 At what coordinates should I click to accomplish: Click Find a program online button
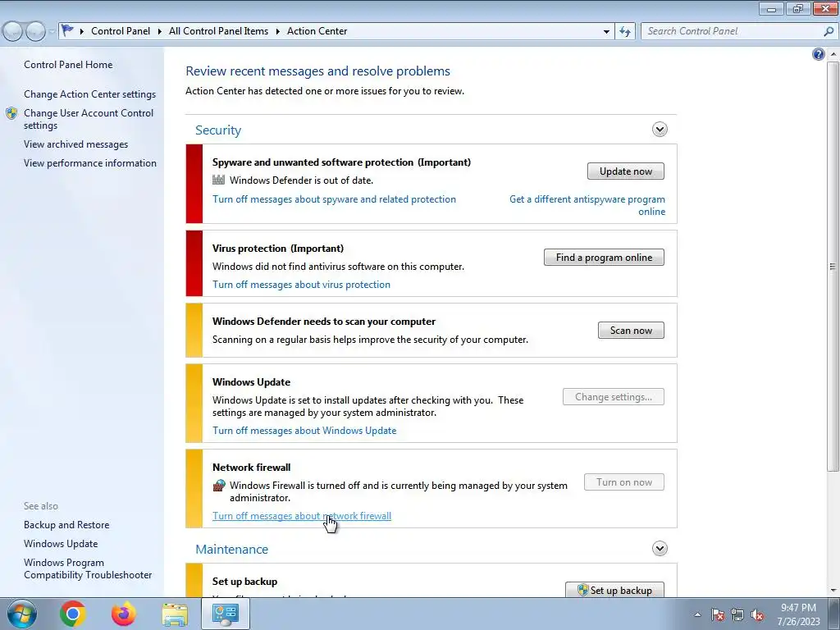tap(604, 257)
